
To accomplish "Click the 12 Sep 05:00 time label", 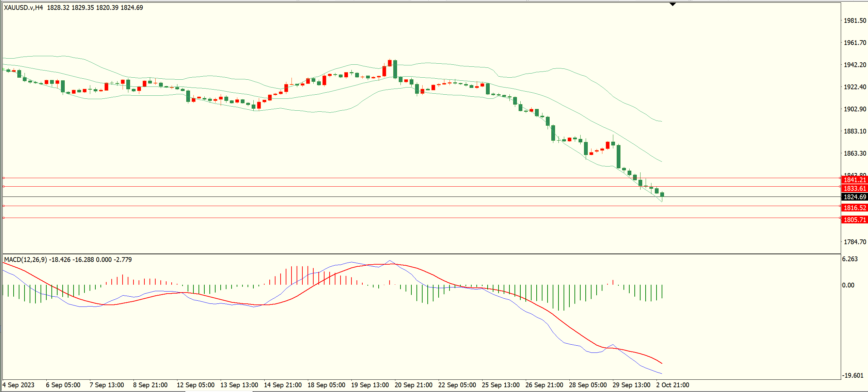I will (x=196, y=385).
